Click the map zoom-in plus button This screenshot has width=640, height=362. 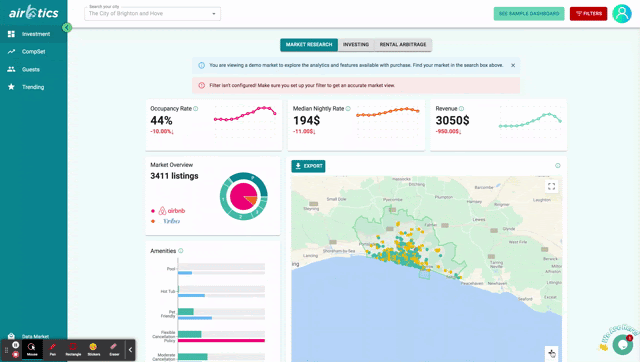click(551, 353)
